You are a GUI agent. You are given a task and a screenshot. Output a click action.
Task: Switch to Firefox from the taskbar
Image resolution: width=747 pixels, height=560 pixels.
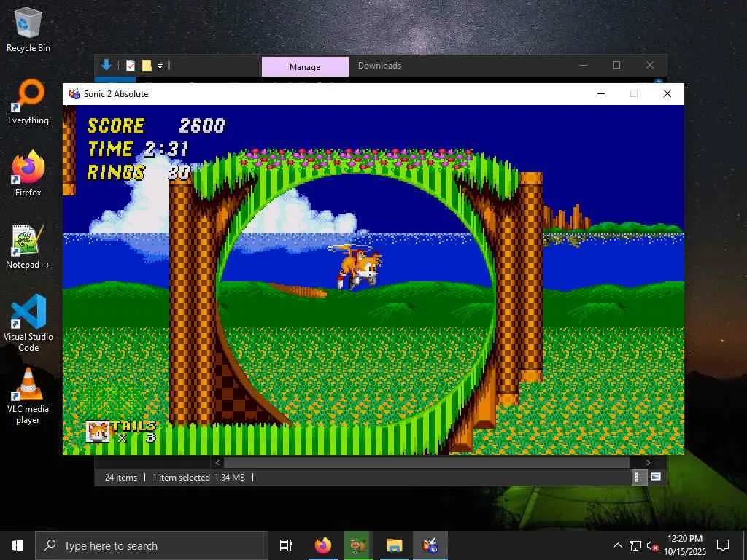pos(323,545)
